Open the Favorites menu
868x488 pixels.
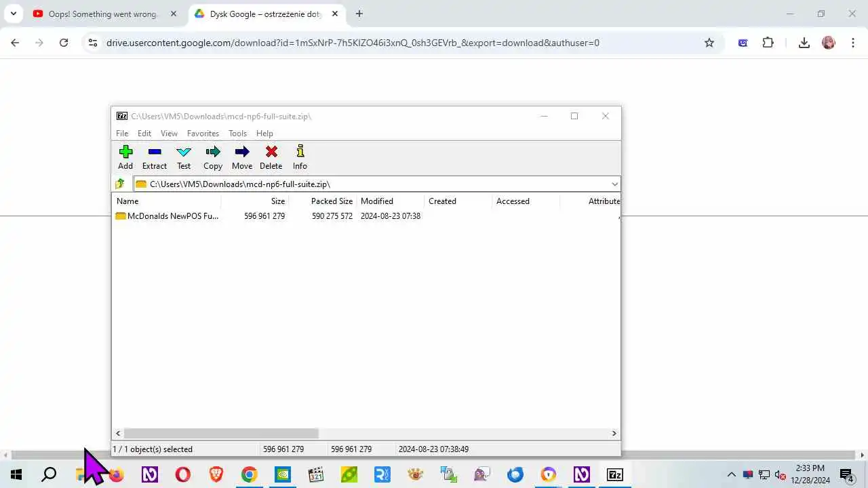click(x=203, y=134)
